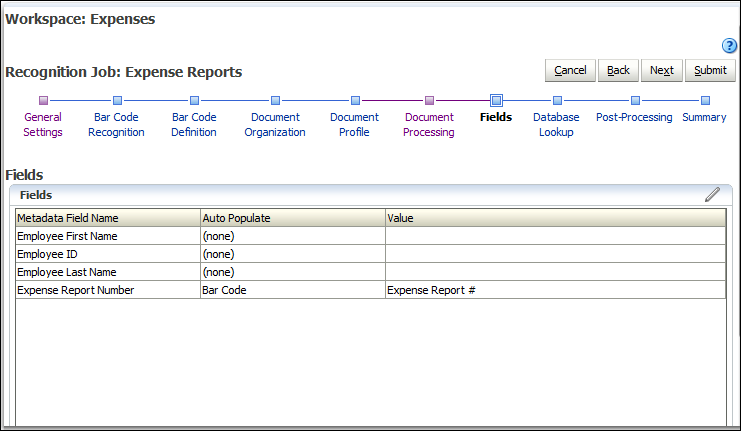Click the Bar Code auto populate cell
Screen dimensions: 741x431
coord(293,290)
